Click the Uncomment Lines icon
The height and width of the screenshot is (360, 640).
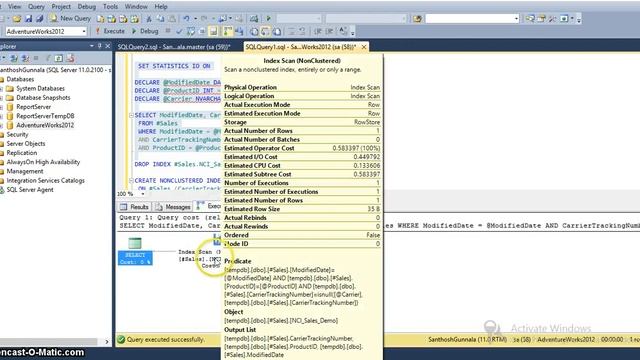(x=302, y=31)
